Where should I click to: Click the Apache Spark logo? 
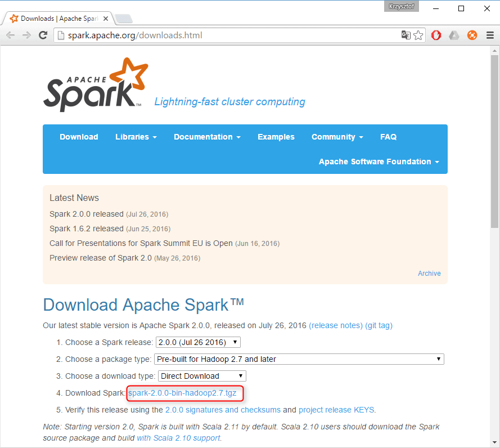tap(96, 84)
